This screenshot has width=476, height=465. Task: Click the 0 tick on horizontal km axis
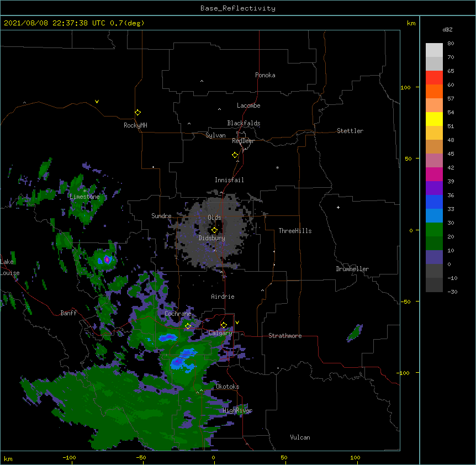click(x=213, y=457)
